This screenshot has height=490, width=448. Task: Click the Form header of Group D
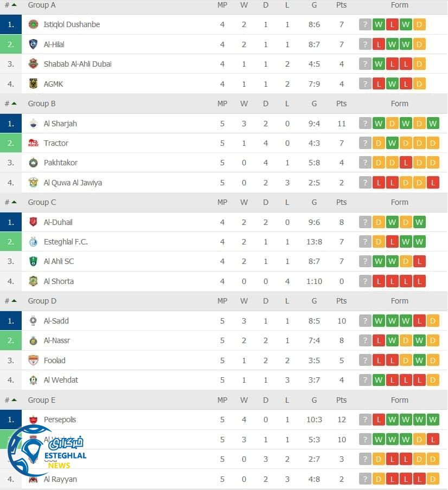pyautogui.click(x=399, y=301)
